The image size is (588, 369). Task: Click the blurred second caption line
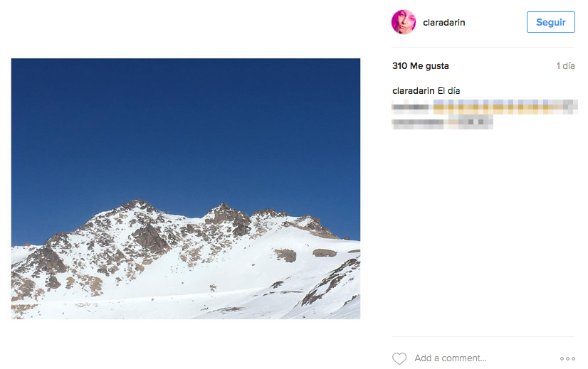click(443, 122)
